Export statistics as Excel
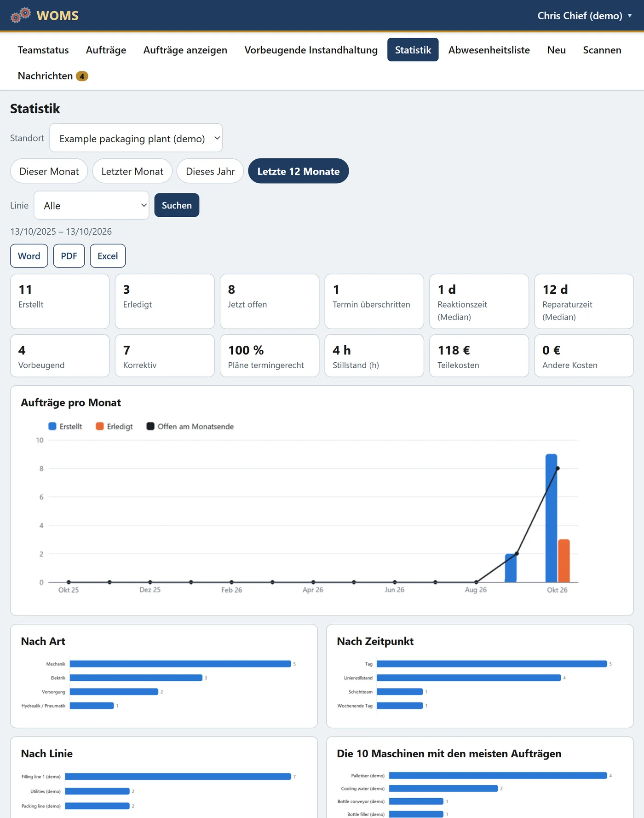This screenshot has width=644, height=818. pos(108,256)
